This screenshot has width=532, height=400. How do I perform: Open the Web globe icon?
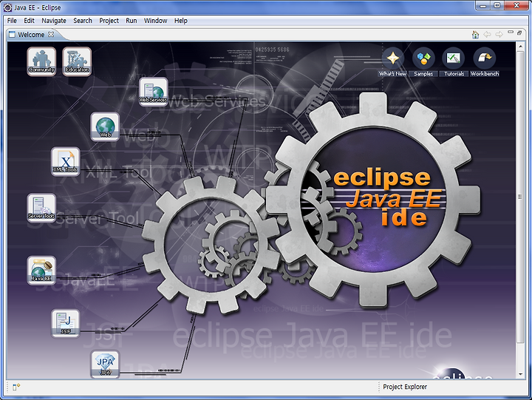click(x=105, y=126)
